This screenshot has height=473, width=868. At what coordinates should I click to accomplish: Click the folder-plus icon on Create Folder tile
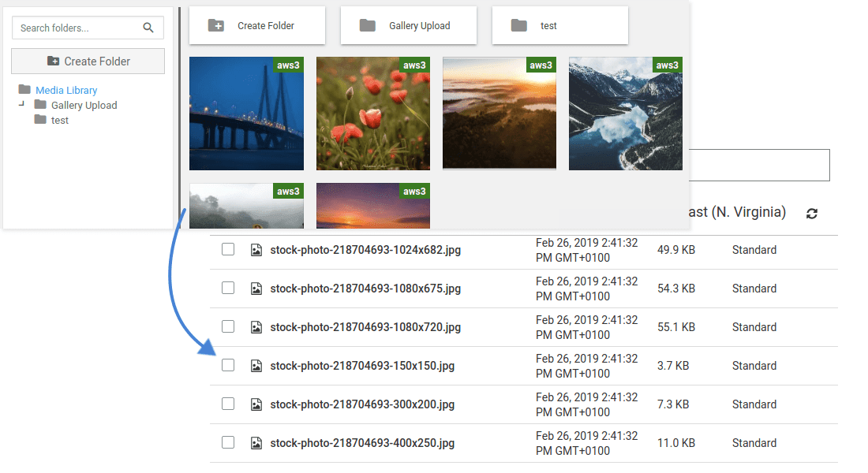pyautogui.click(x=216, y=25)
